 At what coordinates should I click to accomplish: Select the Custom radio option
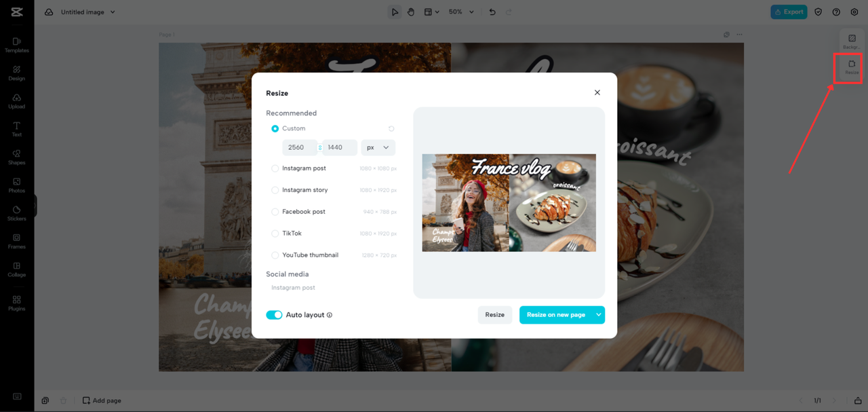[x=275, y=128]
